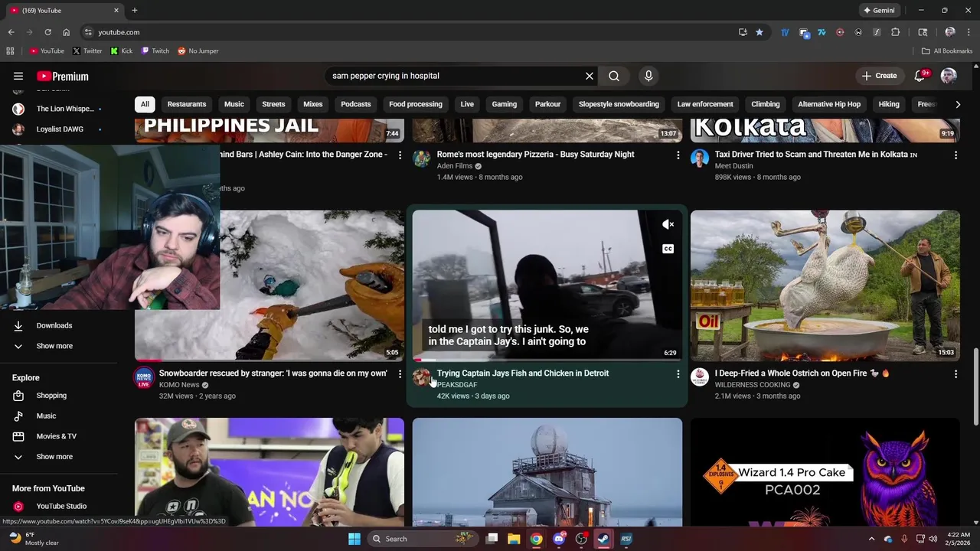
Task: Show more filter chips with right arrow
Action: (957, 104)
